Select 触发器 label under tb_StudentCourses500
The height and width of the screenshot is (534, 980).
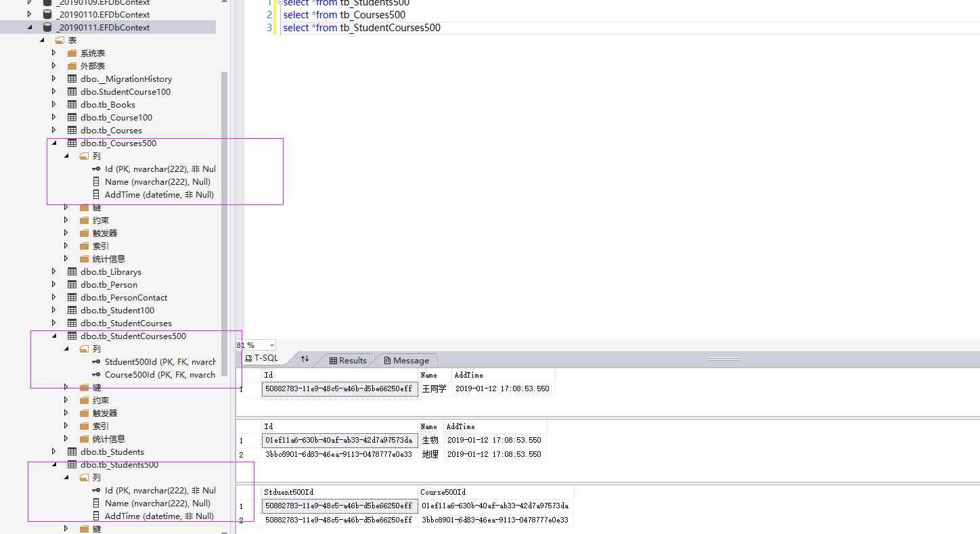click(105, 414)
